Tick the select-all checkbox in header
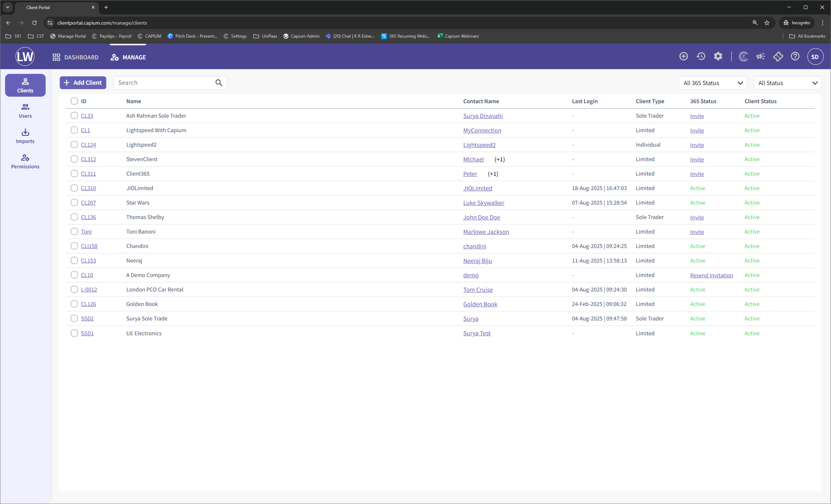Viewport: 831px width, 504px height. tap(74, 101)
